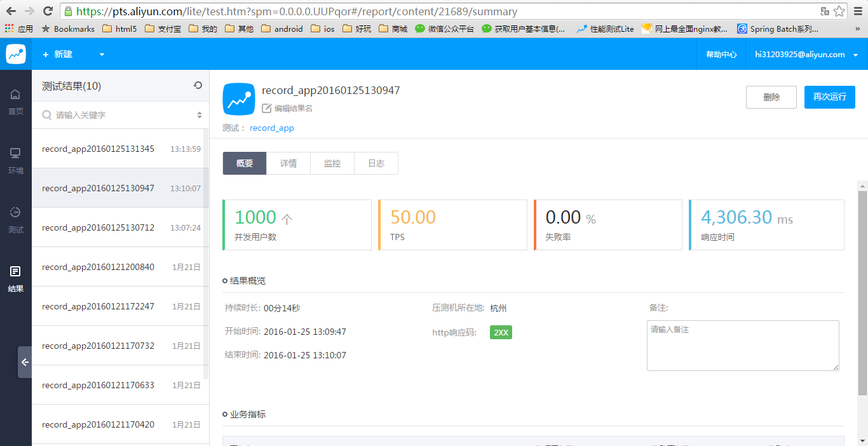
Task: Click the pencil icon to edit the result name
Action: tap(267, 108)
